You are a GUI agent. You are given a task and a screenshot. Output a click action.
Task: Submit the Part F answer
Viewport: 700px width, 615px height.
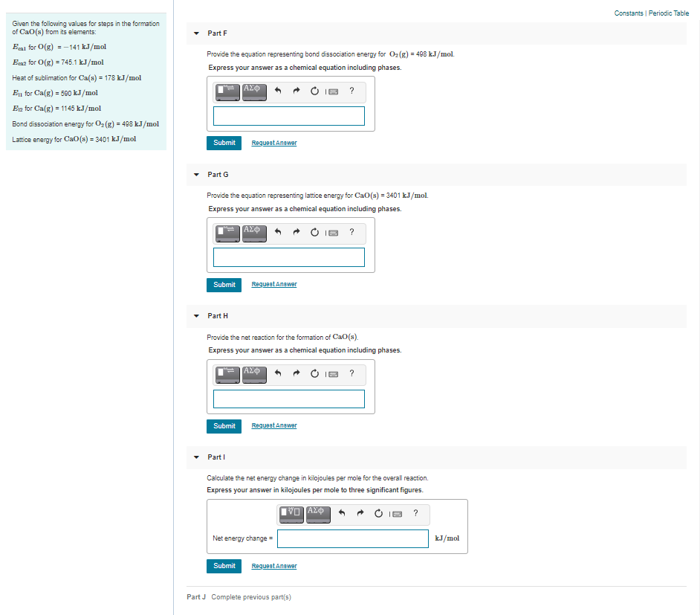[x=224, y=143]
